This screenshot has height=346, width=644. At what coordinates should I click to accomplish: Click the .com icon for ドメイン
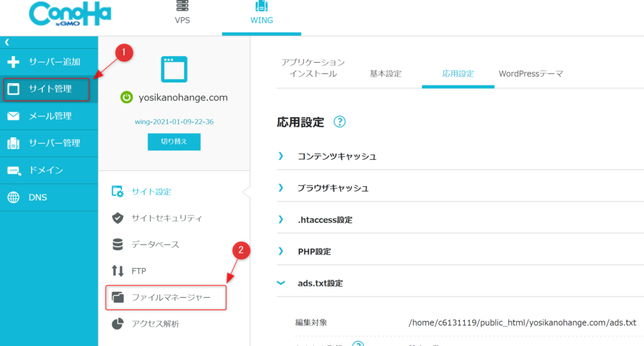[14, 170]
